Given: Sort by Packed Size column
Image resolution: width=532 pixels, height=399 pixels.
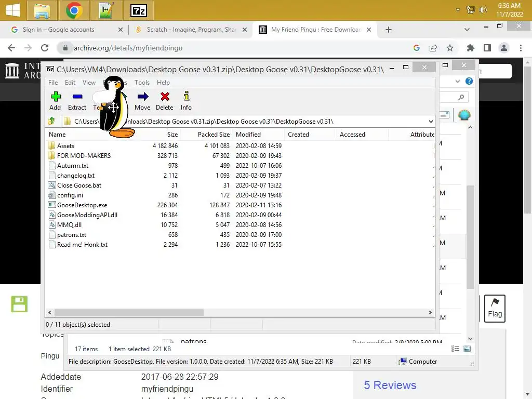Looking at the screenshot, I should pos(214,135).
